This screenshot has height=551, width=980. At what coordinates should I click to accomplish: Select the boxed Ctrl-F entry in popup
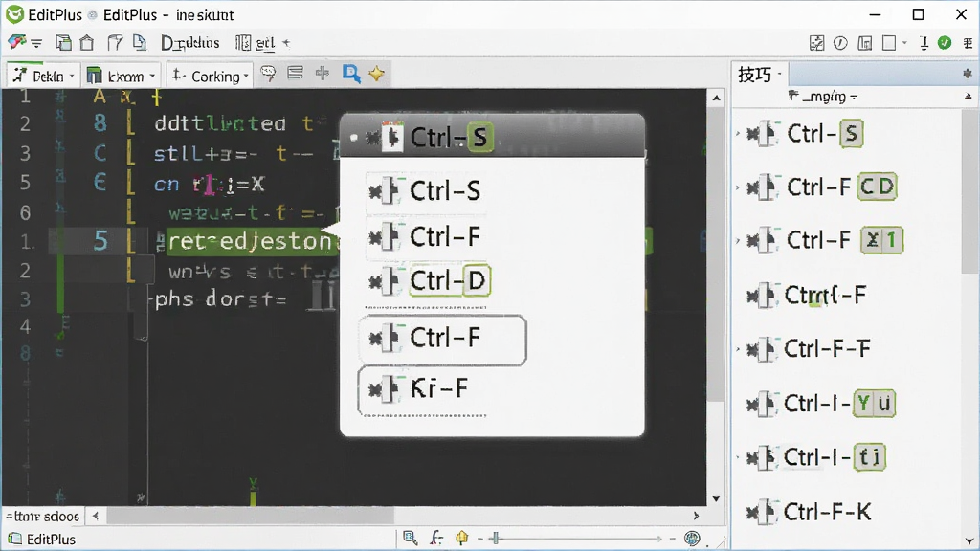click(442, 340)
